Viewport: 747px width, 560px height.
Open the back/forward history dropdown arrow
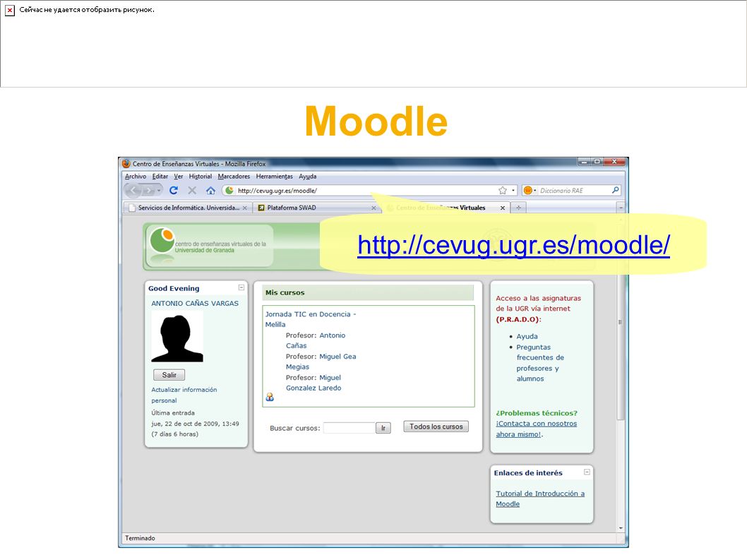point(159,191)
